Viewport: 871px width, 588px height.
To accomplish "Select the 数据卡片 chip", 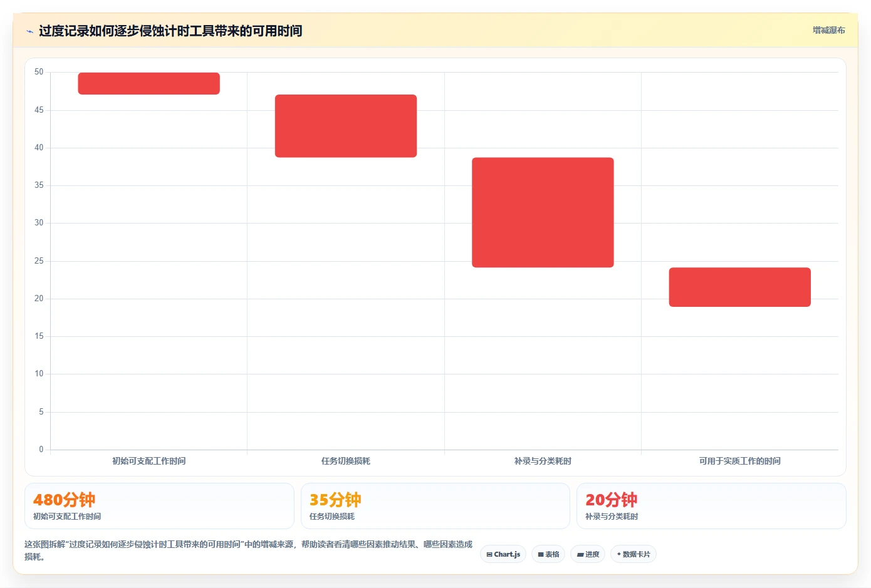I will point(634,554).
